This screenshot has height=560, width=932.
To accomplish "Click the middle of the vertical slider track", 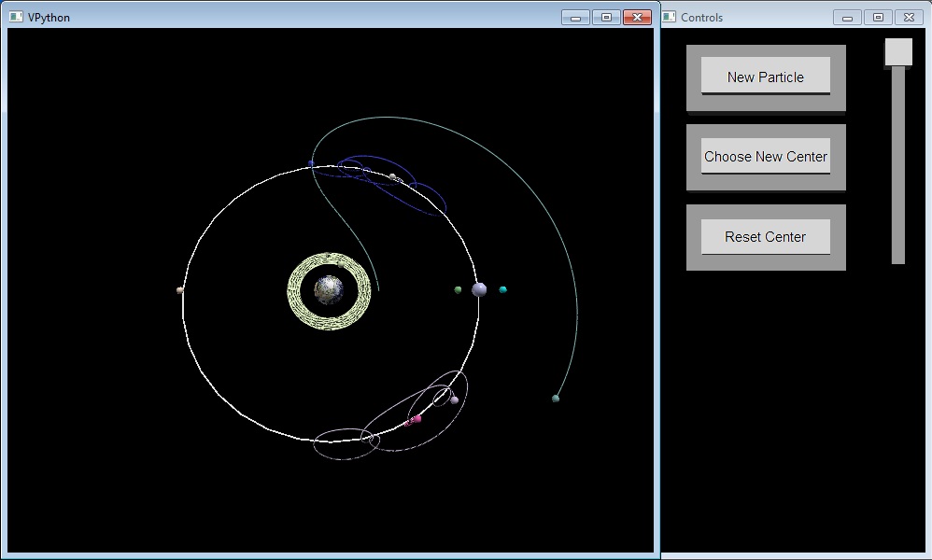I will point(898,165).
